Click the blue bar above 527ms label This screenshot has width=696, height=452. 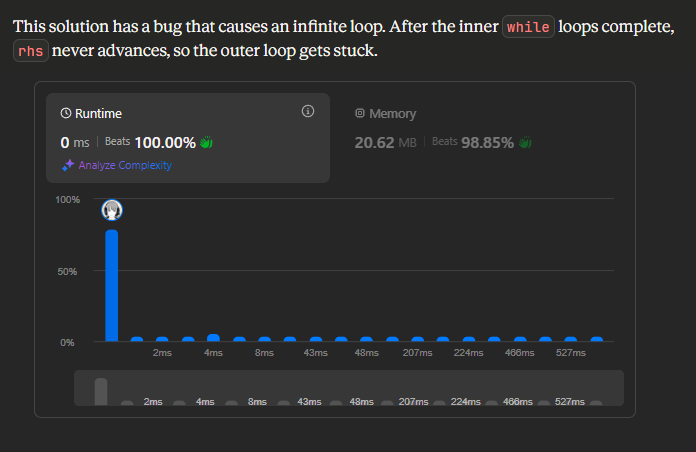click(x=571, y=339)
